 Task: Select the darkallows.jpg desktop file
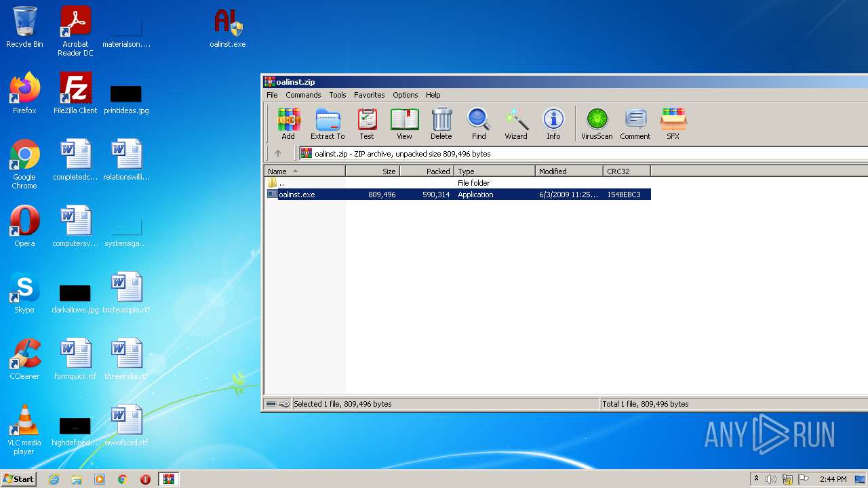pos(75,298)
